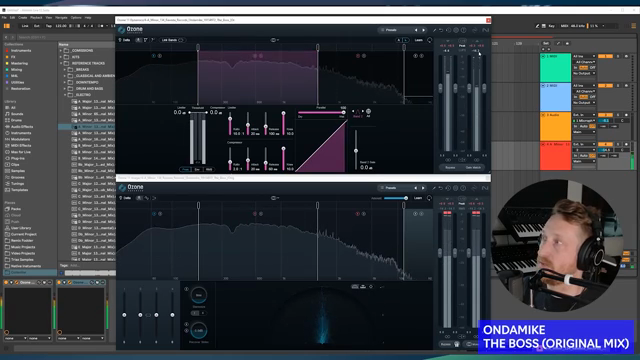Collapse the REFERENCE TRACKS folder

point(61,63)
